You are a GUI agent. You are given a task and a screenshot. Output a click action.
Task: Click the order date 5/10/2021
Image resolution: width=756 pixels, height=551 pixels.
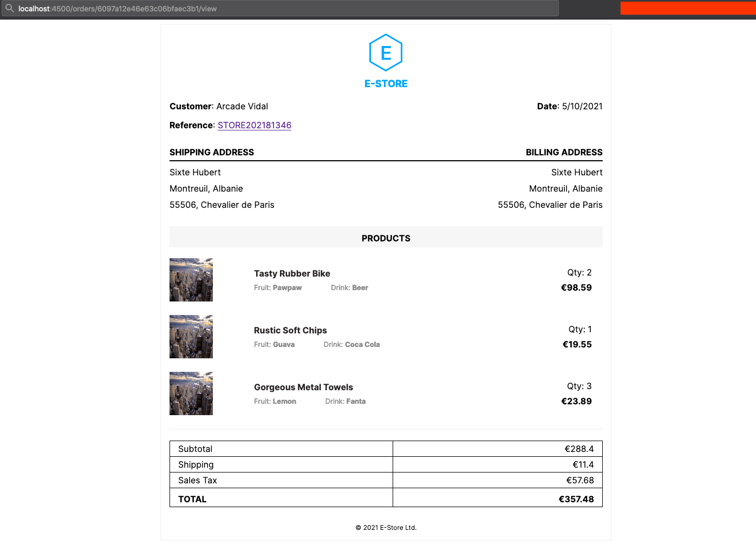click(582, 106)
